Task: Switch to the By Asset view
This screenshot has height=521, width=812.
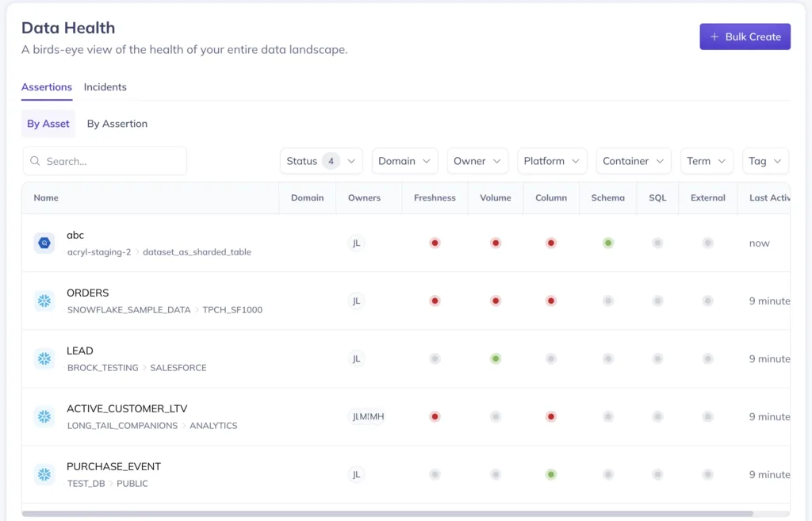Action: [x=48, y=124]
